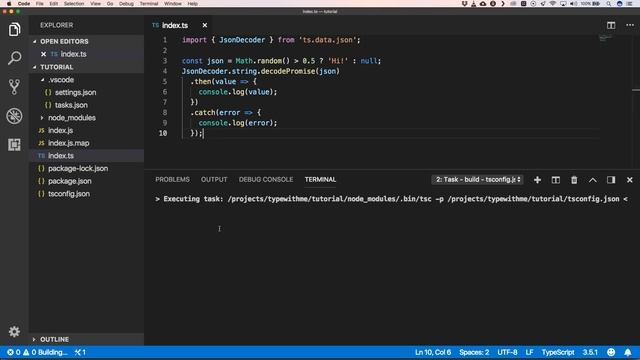Screen dimensions: 640x360
Task: Open the Selection menu
Action: pyautogui.click(x=74, y=4)
